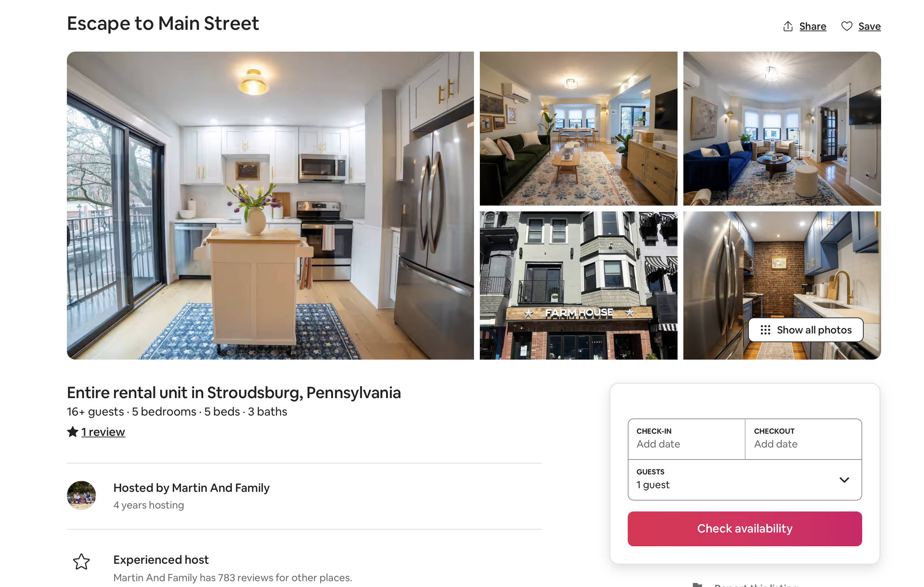Open the blue sofa living room photo
The width and height of the screenshot is (924, 587).
782,129
